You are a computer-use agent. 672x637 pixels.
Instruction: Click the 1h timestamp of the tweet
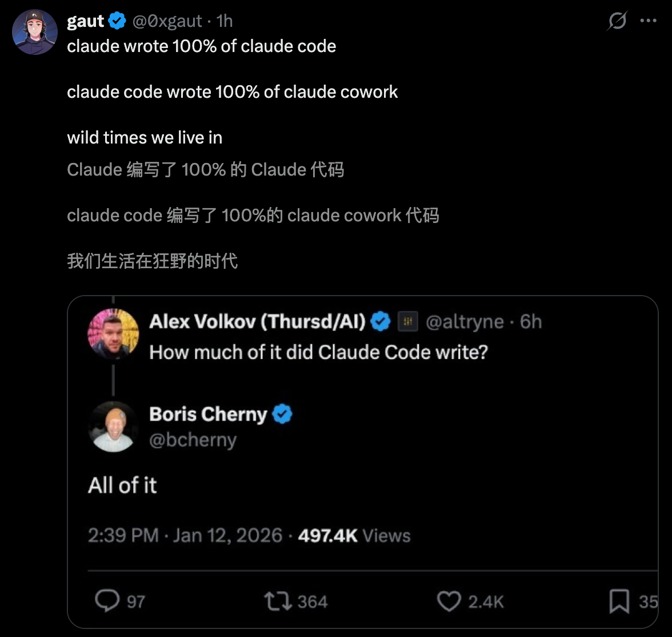pos(225,21)
